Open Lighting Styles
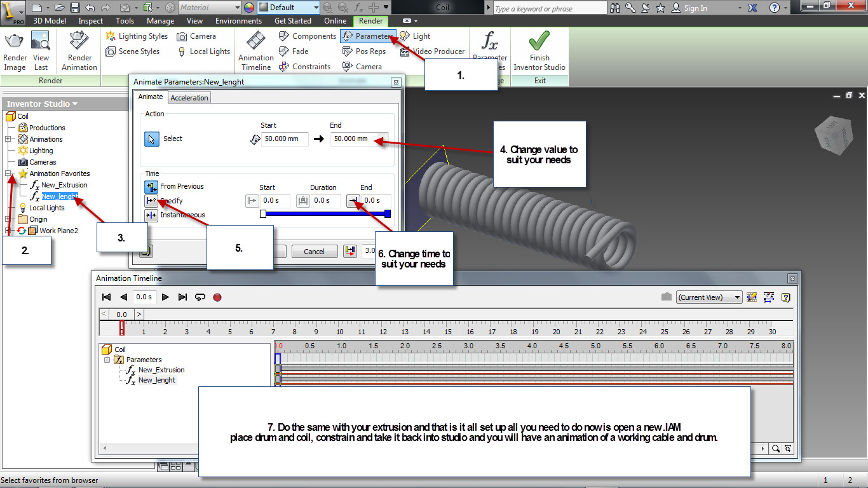Image resolution: width=868 pixels, height=488 pixels. point(137,36)
